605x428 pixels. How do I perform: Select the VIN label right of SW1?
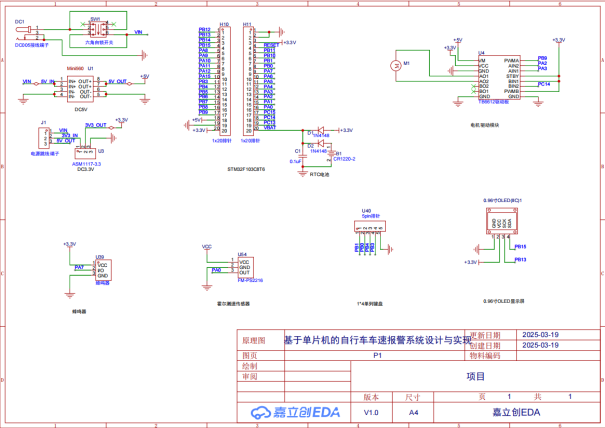pos(138,32)
